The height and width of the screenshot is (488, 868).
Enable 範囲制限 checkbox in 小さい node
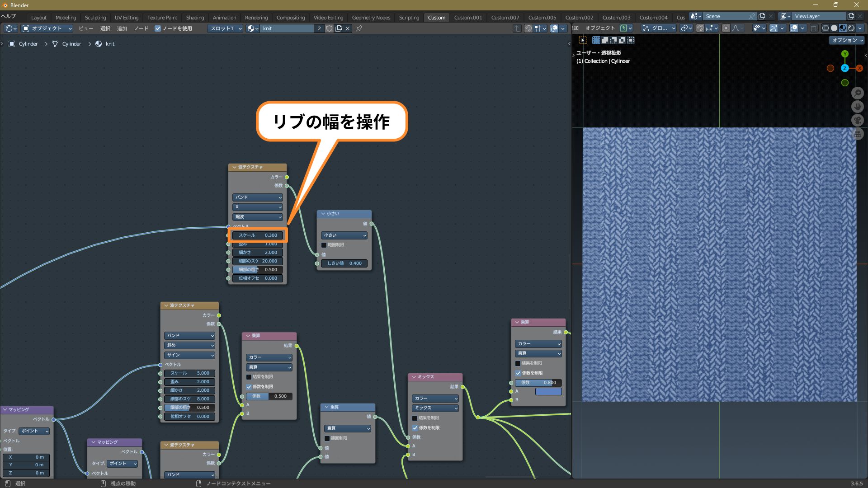point(324,245)
